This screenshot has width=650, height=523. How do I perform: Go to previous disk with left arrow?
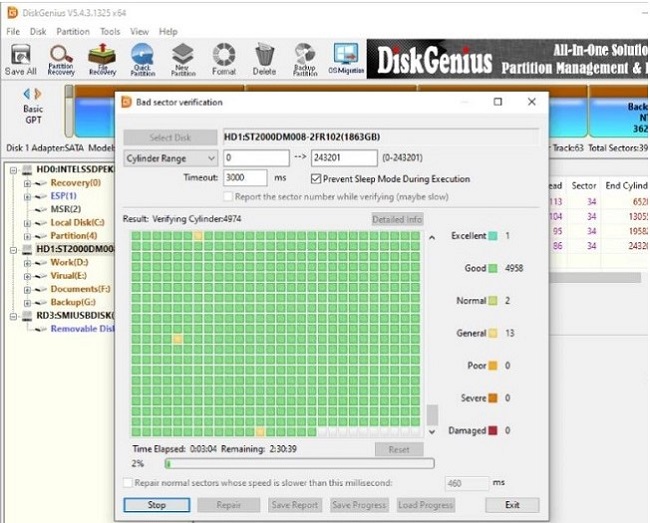27,94
